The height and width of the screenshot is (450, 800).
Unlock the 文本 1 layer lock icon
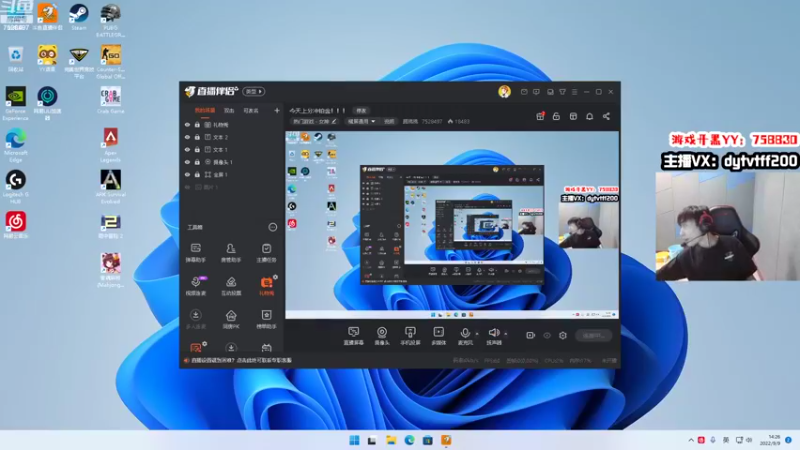197,149
